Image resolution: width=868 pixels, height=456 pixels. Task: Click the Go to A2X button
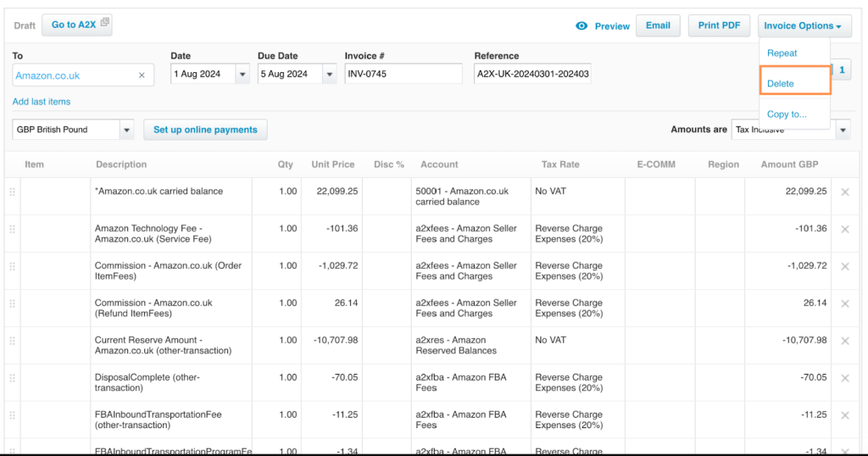tap(77, 25)
